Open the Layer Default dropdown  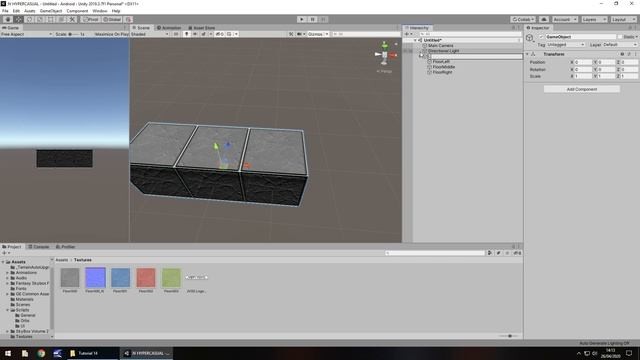pos(620,44)
